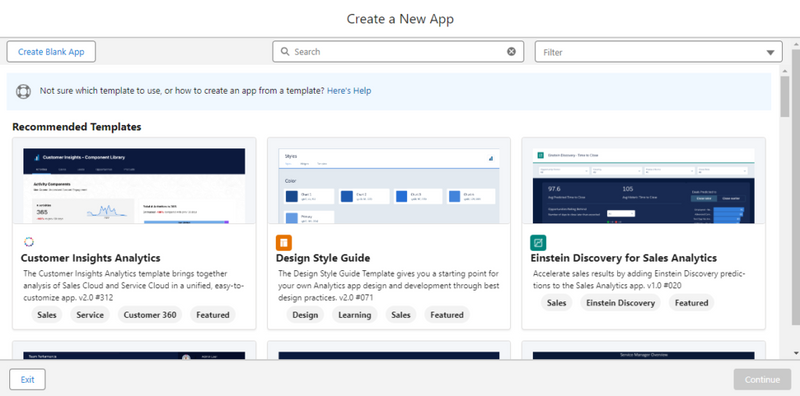Screen dimensions: 800x396
Task: Click the lifebuoy help icon in banner
Action: point(23,91)
